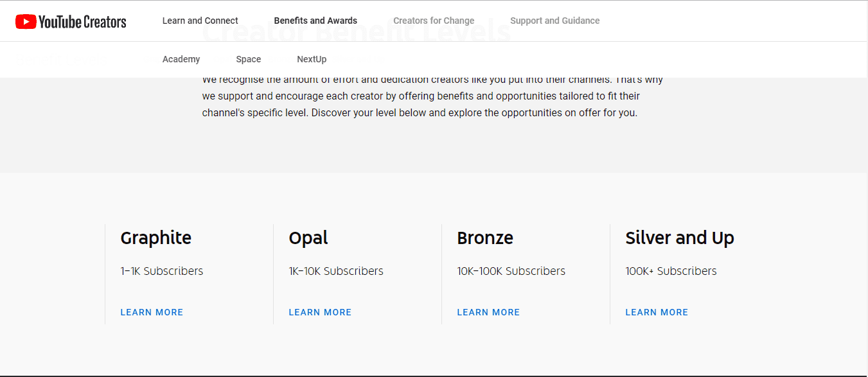
Task: Go to the NextUp submenu link
Action: tap(312, 59)
